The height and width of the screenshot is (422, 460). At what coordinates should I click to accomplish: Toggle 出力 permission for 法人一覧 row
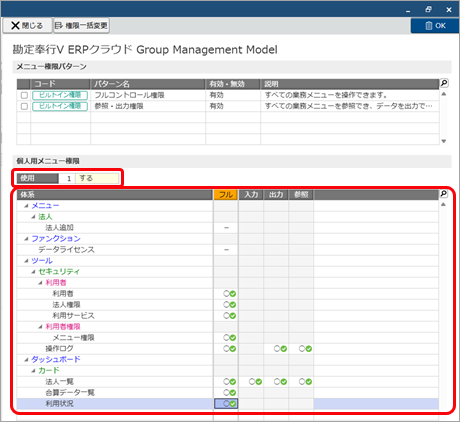(x=280, y=382)
